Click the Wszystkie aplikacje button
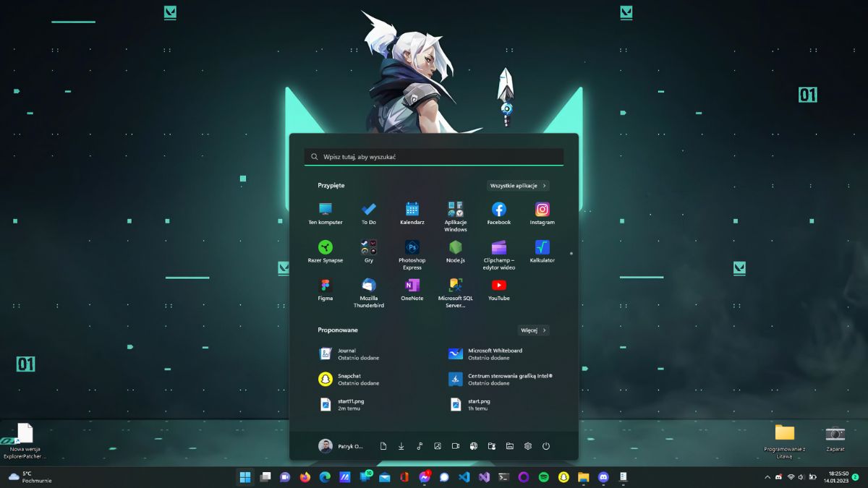The height and width of the screenshot is (488, 868). 518,186
